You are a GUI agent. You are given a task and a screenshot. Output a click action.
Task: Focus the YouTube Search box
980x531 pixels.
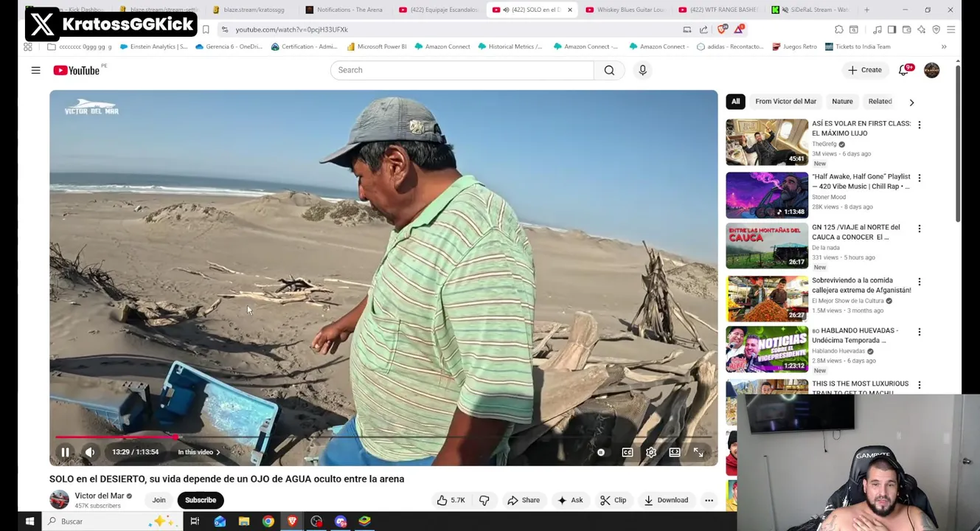tap(462, 70)
